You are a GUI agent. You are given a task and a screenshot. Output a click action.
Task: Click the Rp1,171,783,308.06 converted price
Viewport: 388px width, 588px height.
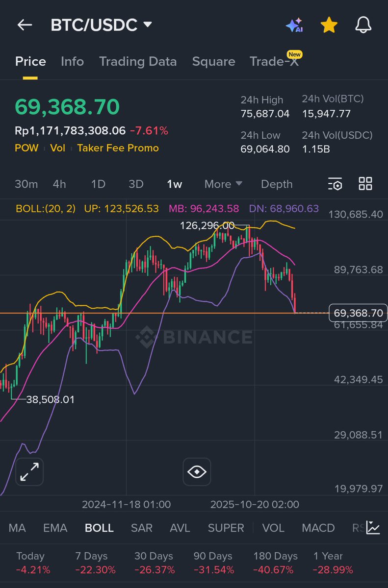[x=70, y=131]
